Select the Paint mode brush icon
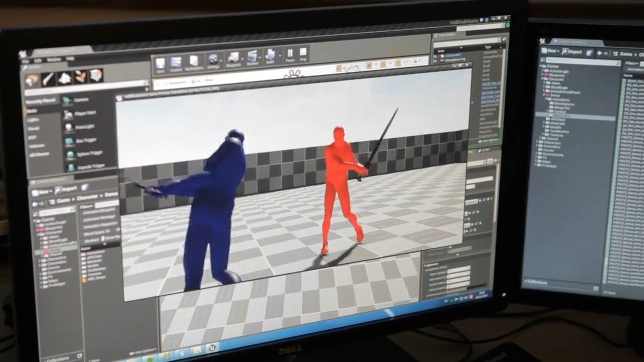This screenshot has height=362, width=644. [x=49, y=78]
